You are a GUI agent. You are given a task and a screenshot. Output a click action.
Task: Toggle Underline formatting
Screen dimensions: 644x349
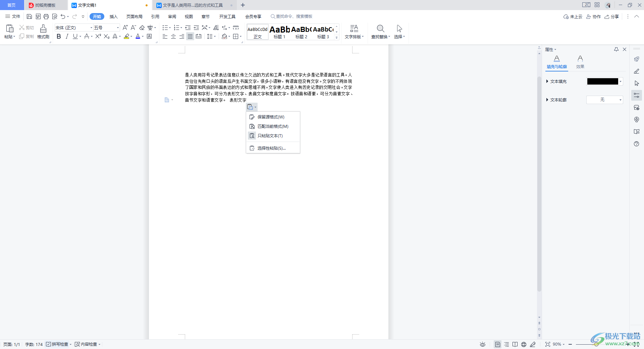point(75,36)
